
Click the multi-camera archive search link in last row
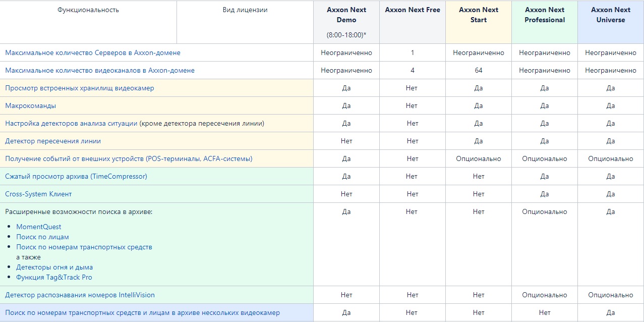(x=142, y=313)
